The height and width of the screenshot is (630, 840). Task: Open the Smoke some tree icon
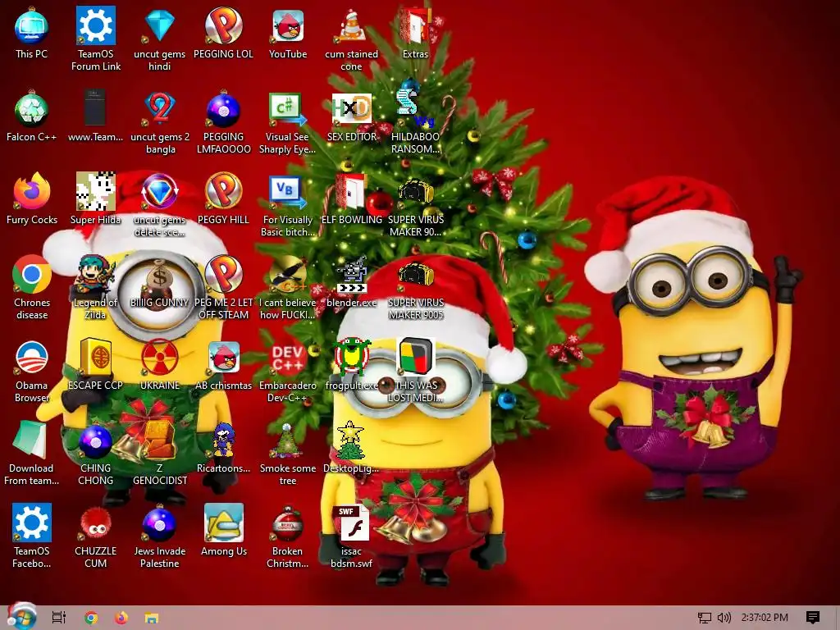[x=288, y=453]
